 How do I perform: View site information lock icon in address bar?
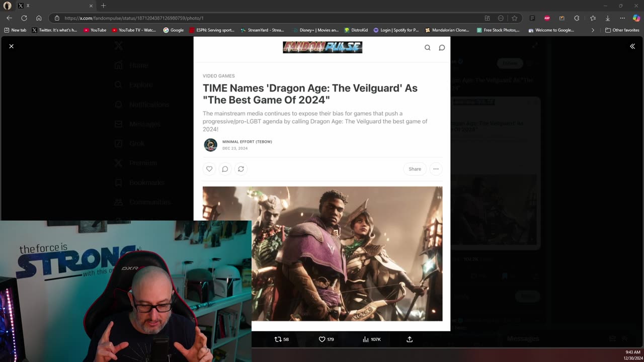tap(57, 18)
